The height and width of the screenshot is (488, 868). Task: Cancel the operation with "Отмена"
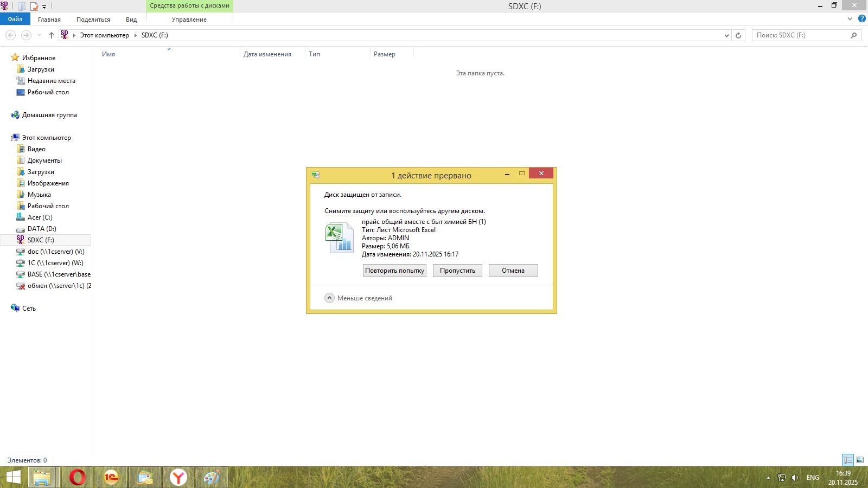[513, 271]
